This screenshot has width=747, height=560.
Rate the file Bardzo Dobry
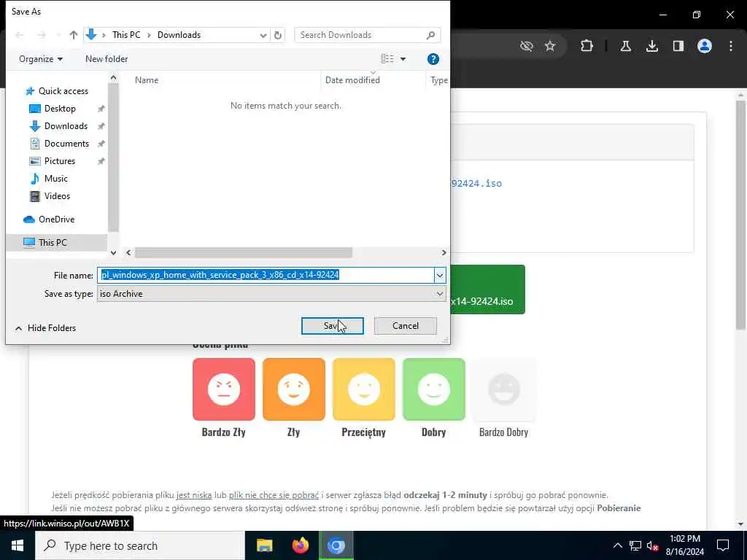point(503,389)
